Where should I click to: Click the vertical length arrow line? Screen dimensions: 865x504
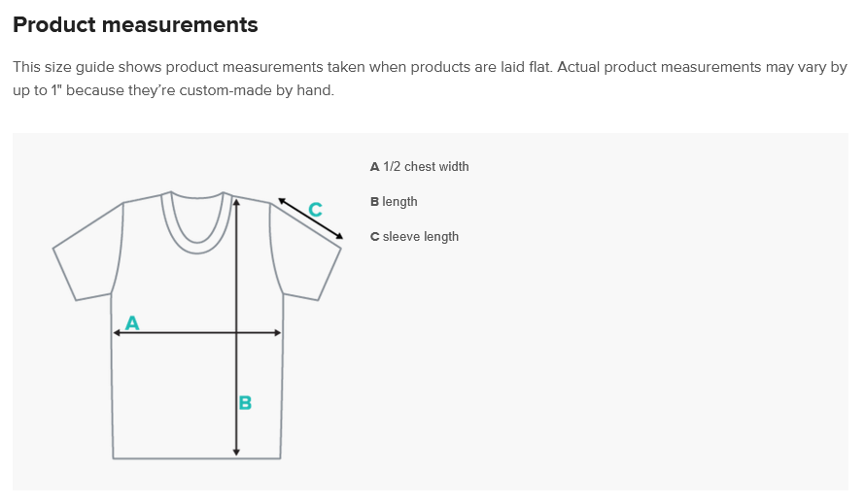[236, 327]
